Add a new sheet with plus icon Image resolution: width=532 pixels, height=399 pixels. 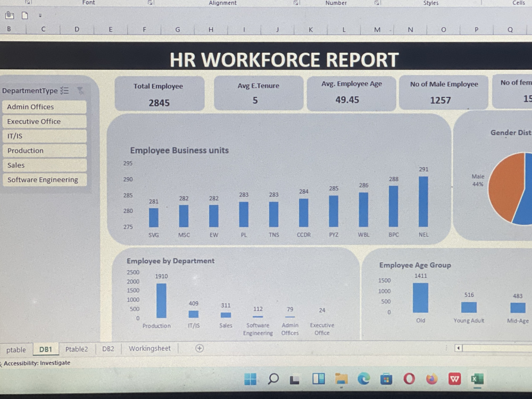pyautogui.click(x=199, y=348)
